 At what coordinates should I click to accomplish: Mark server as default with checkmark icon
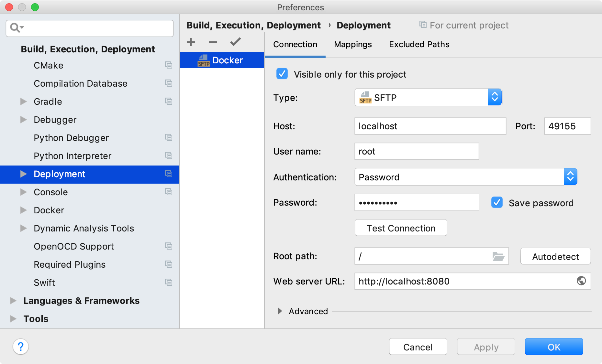[x=235, y=42]
